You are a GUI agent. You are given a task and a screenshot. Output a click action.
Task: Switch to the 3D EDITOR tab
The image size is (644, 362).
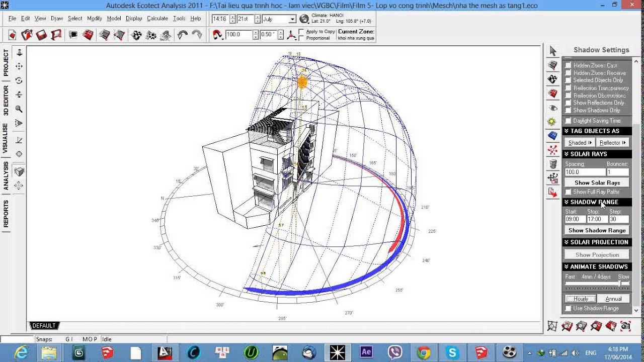tap(6, 101)
